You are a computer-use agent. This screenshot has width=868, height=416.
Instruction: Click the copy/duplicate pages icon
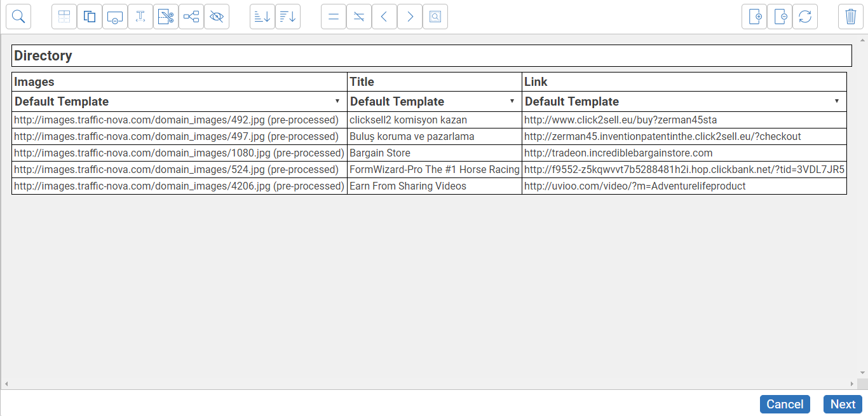pos(90,17)
